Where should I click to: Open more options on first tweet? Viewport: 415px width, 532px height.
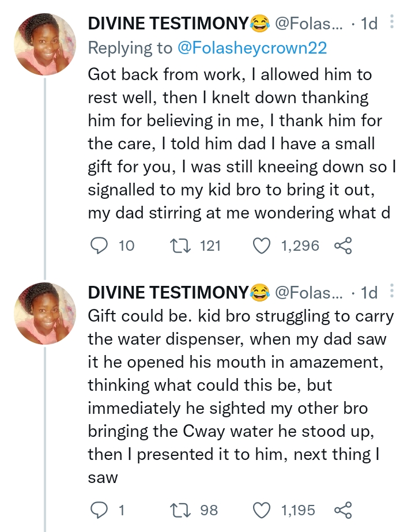click(392, 23)
